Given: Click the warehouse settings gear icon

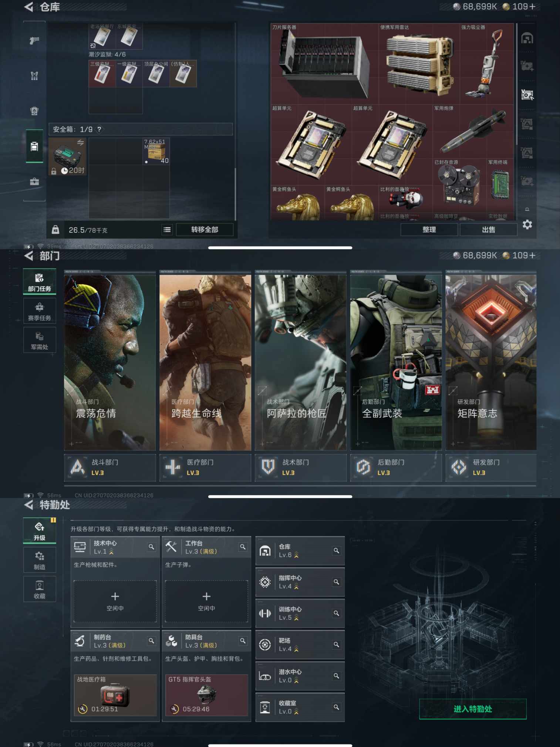Looking at the screenshot, I should (x=527, y=224).
